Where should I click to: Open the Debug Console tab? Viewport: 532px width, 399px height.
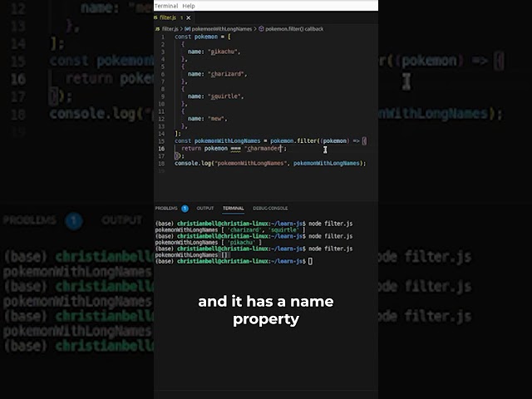click(x=270, y=209)
